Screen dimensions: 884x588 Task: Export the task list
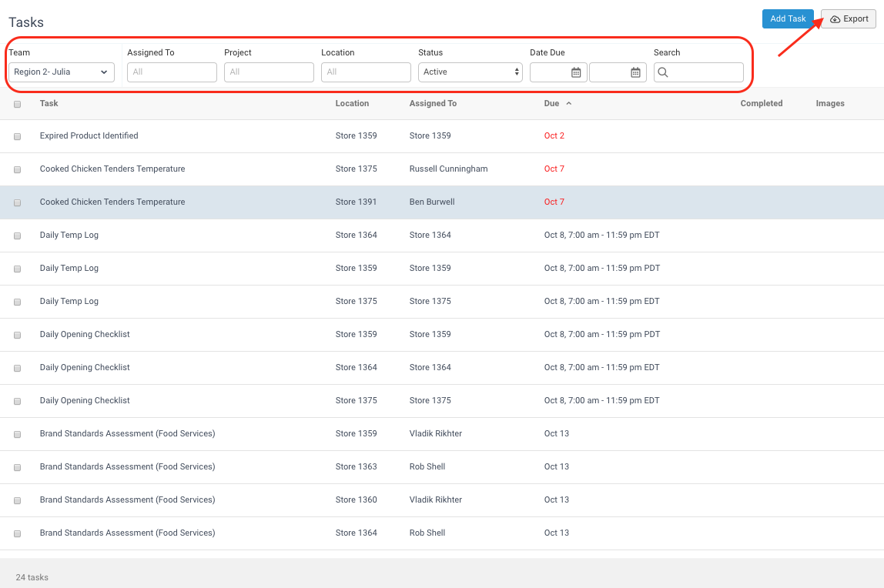click(849, 18)
